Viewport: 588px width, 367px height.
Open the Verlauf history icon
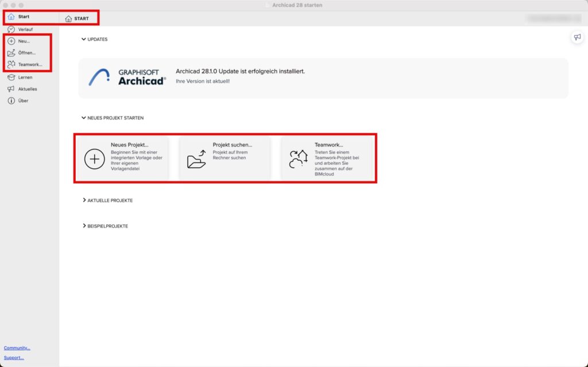pyautogui.click(x=11, y=29)
